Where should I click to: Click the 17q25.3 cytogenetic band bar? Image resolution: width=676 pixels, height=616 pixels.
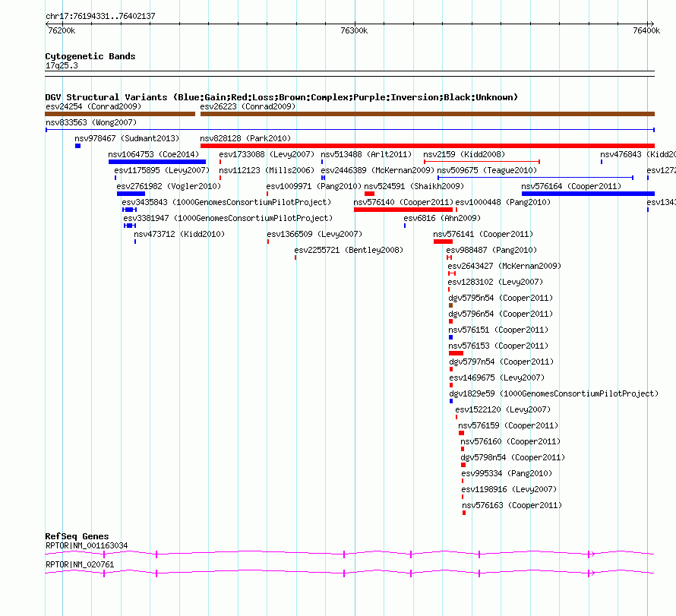349,73
